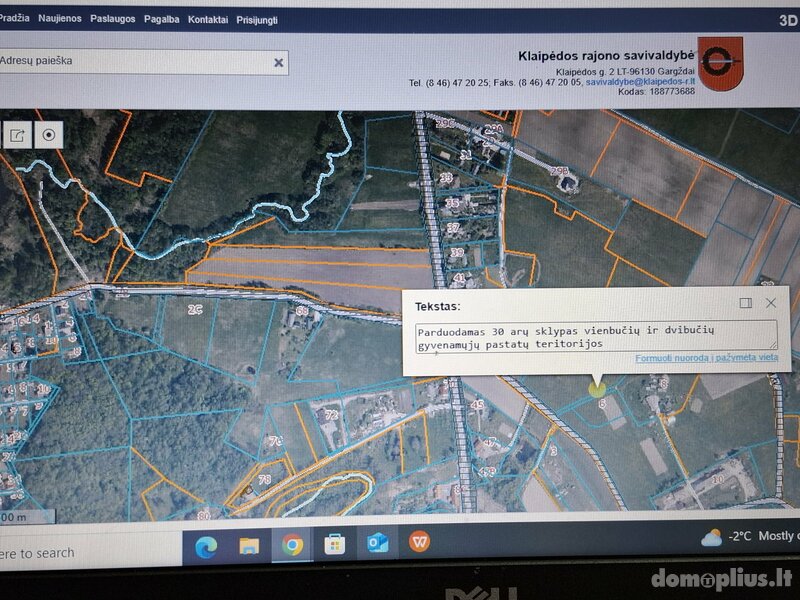The width and height of the screenshot is (800, 600).
Task: Open WPS Office from the taskbar
Action: 419,541
